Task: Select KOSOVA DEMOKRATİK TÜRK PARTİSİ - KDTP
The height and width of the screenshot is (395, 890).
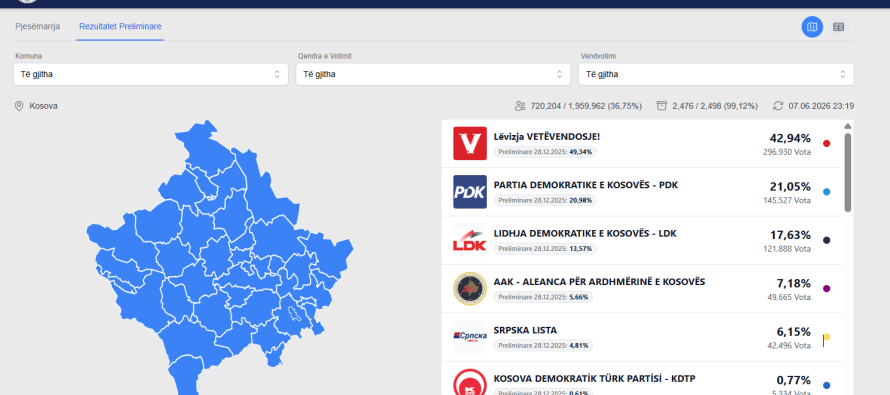Action: [x=594, y=379]
